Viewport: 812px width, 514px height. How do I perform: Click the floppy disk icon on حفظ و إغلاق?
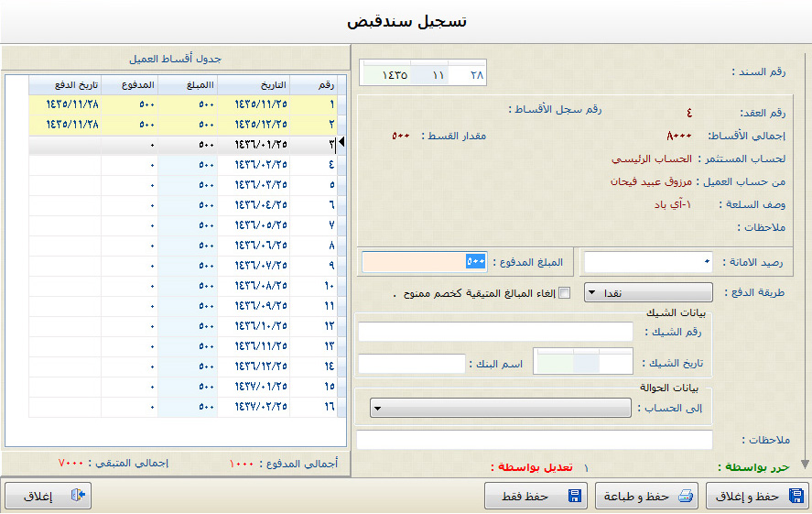795,497
